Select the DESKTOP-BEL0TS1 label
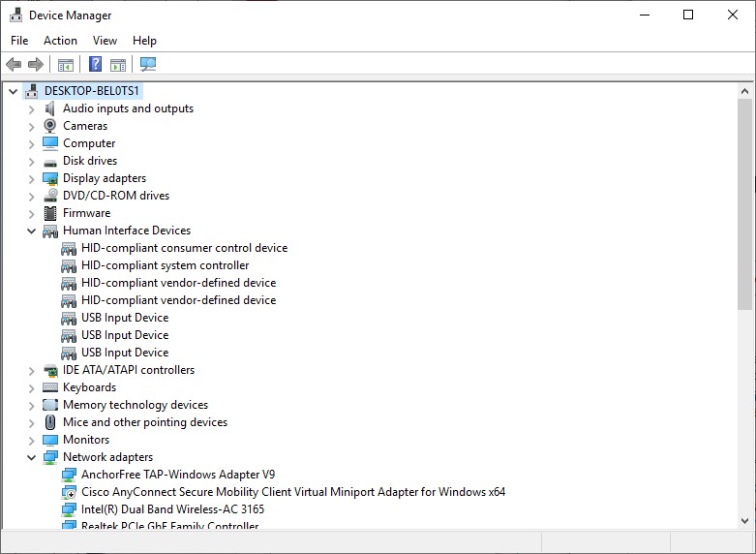 click(92, 91)
